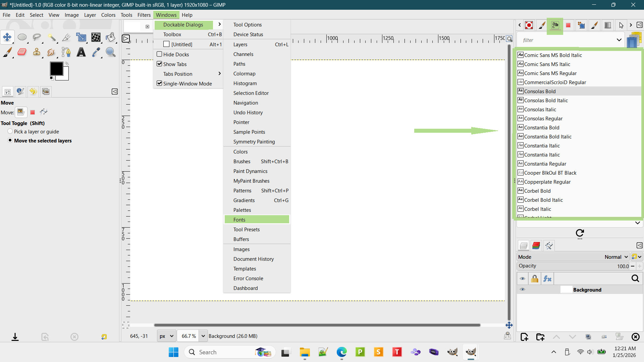Select the Text tool
Viewport: 644px width, 362px height.
81,52
